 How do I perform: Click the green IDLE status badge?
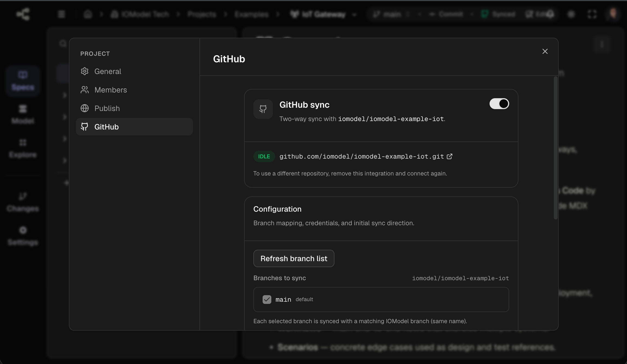[264, 156]
